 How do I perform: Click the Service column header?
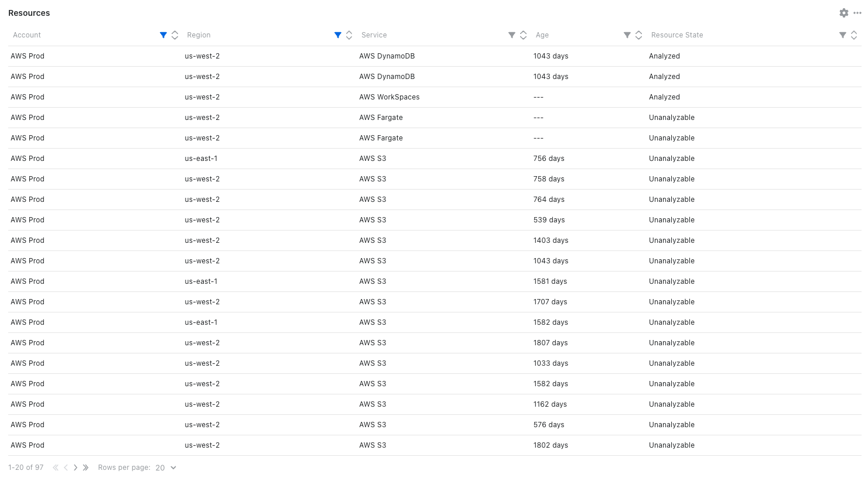(374, 35)
